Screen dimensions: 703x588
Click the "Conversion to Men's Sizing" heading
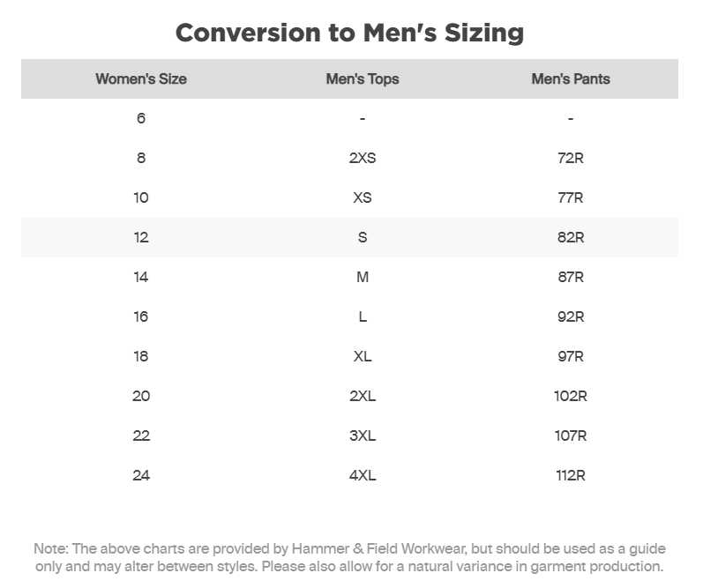[349, 33]
